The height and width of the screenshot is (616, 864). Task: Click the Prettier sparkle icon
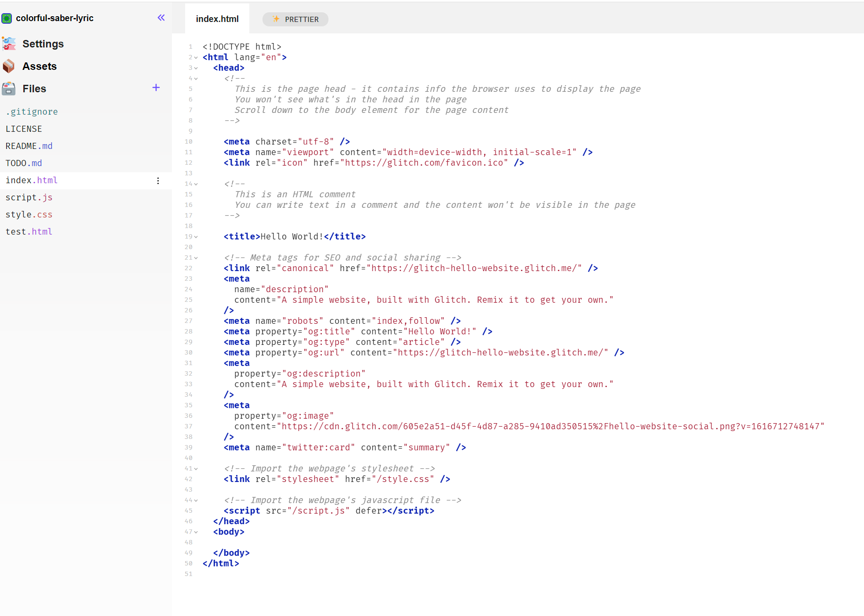[x=276, y=19]
